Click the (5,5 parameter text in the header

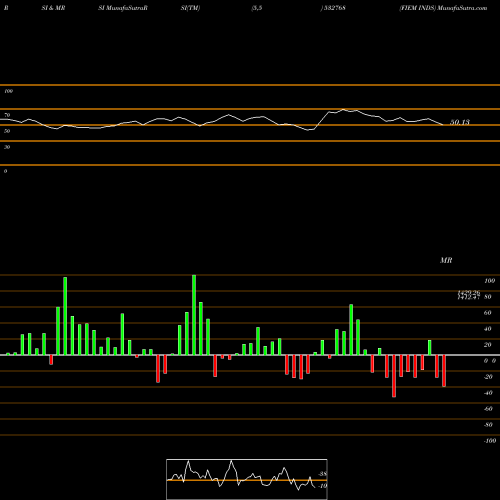pos(257,8)
